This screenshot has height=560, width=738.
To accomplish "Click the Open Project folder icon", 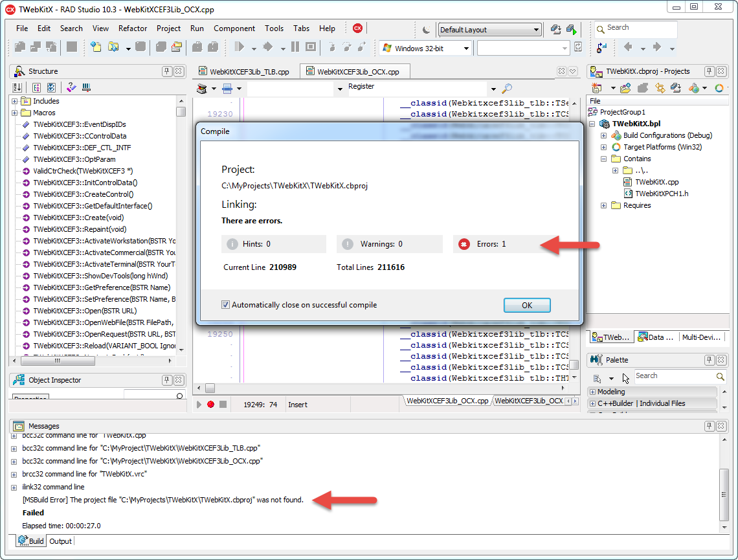I will [177, 47].
